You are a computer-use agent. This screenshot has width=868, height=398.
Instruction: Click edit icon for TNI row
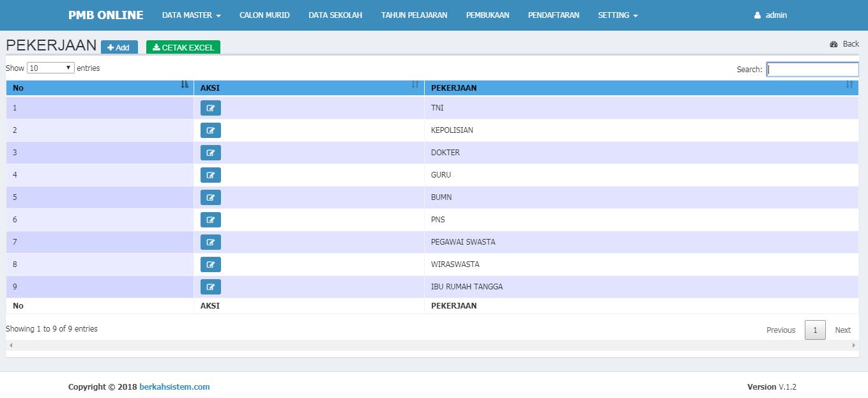pyautogui.click(x=210, y=108)
